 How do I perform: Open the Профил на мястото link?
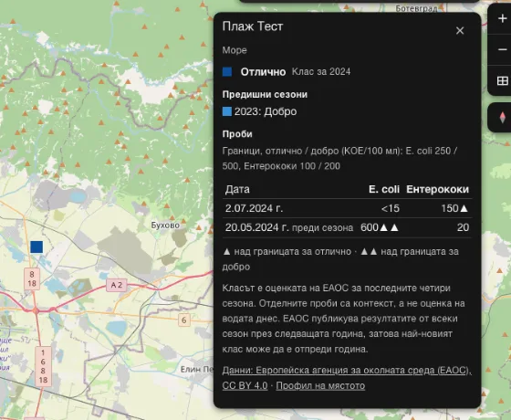[x=320, y=385]
